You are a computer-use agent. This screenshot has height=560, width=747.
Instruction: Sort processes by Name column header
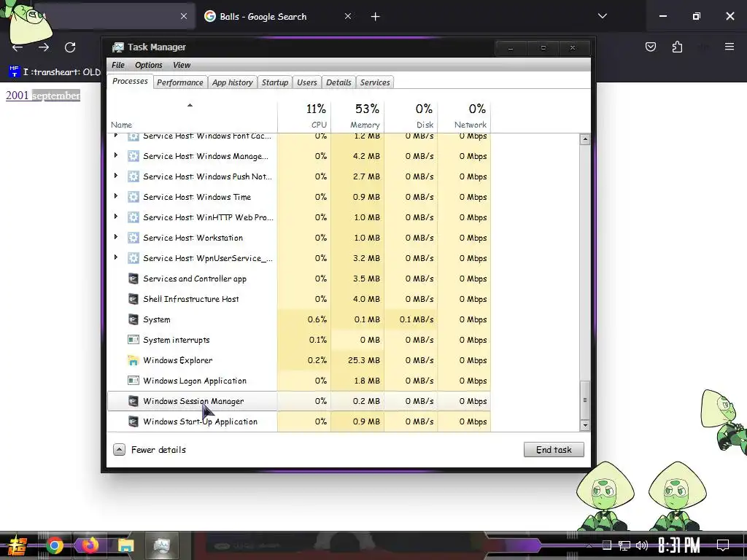(192, 116)
